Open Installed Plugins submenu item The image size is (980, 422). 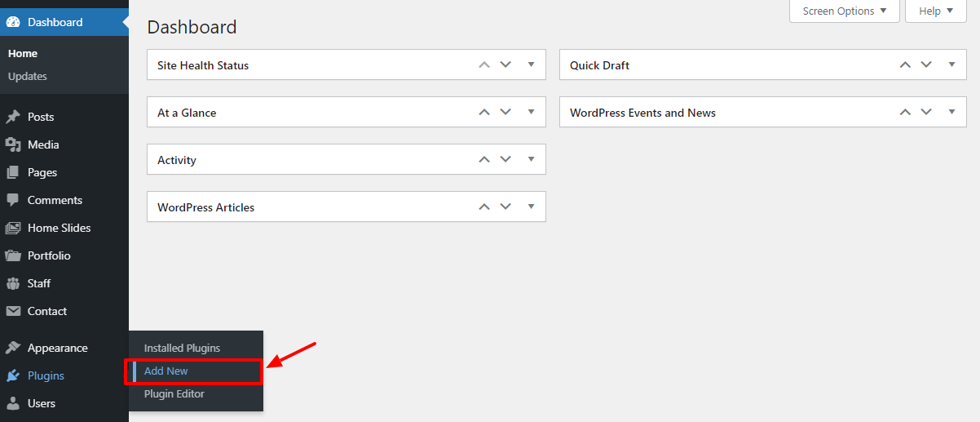pos(182,348)
